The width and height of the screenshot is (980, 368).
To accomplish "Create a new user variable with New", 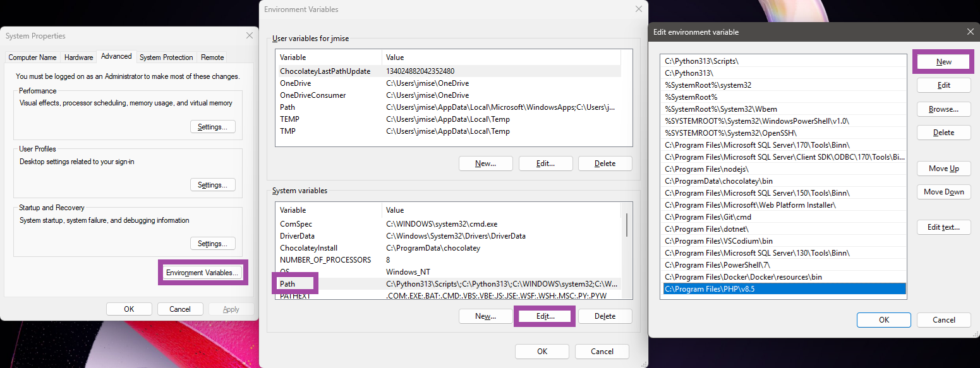I will pos(485,163).
